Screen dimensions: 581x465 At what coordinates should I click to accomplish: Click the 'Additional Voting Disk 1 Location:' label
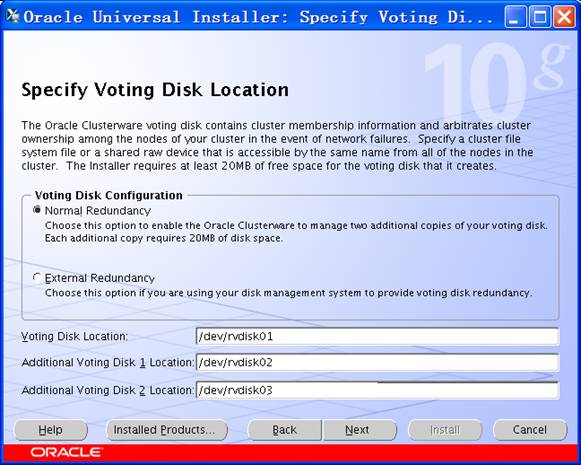tap(107, 362)
